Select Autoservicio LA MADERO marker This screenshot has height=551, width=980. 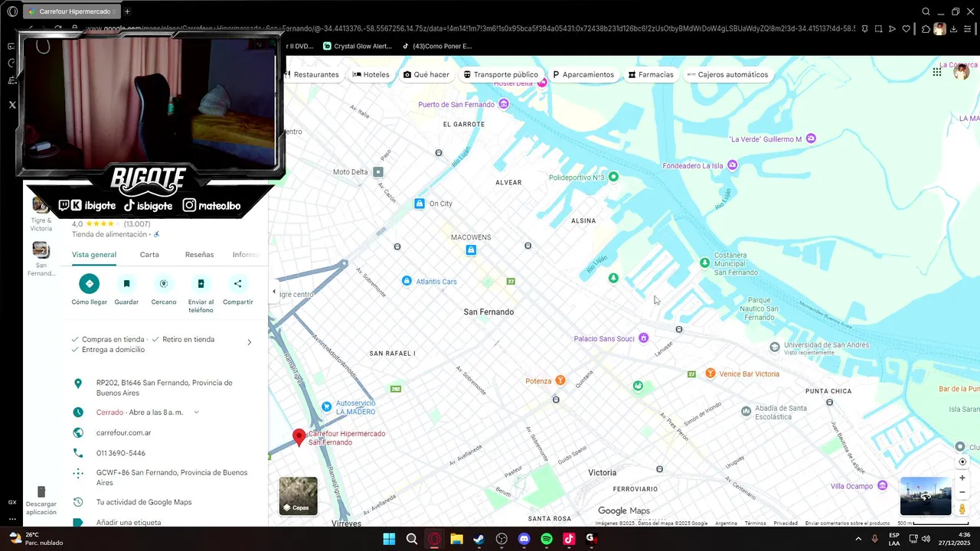click(327, 406)
